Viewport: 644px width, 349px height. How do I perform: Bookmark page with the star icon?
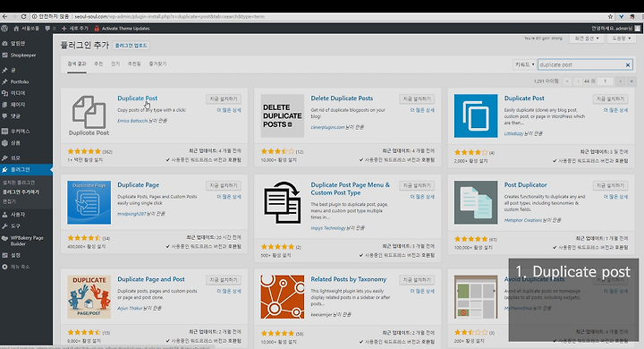tap(610, 17)
